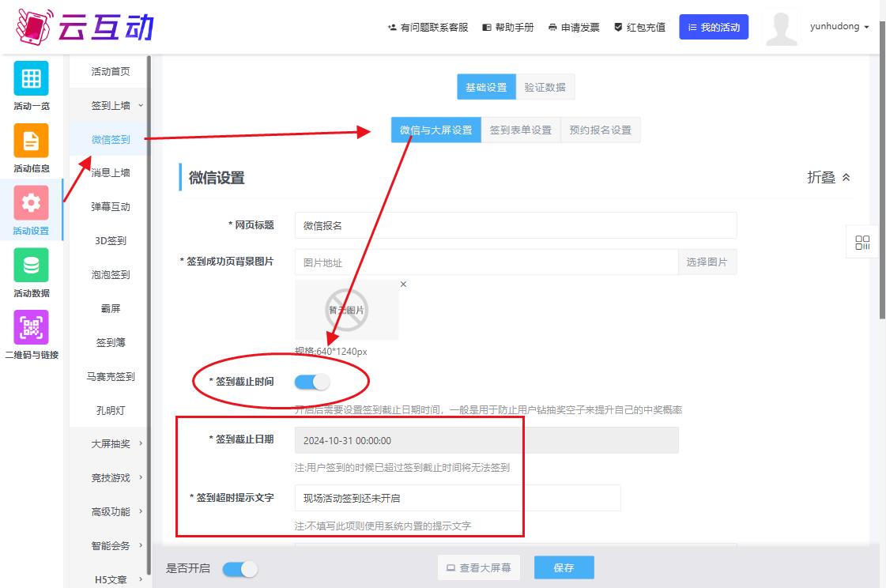Open the yunhudong account dropdown
The width and height of the screenshot is (886, 588).
pyautogui.click(x=839, y=27)
